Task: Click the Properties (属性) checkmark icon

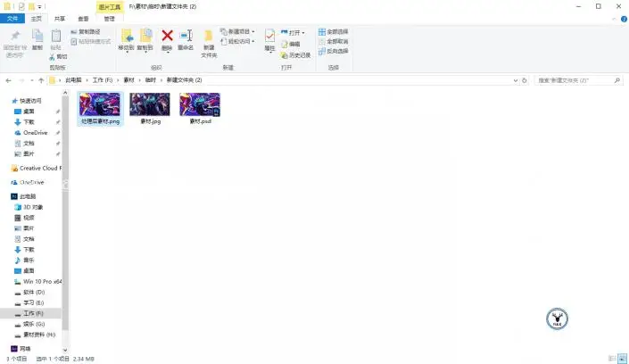Action: [x=269, y=36]
